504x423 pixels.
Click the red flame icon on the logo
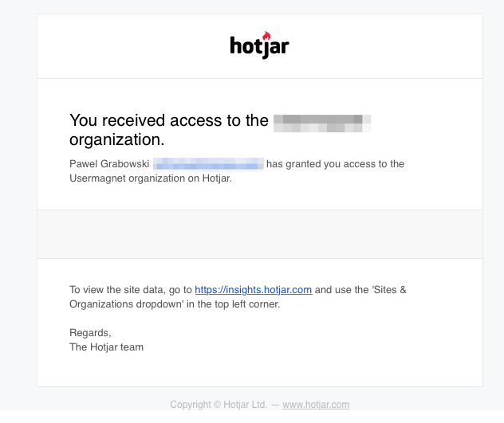pyautogui.click(x=266, y=35)
